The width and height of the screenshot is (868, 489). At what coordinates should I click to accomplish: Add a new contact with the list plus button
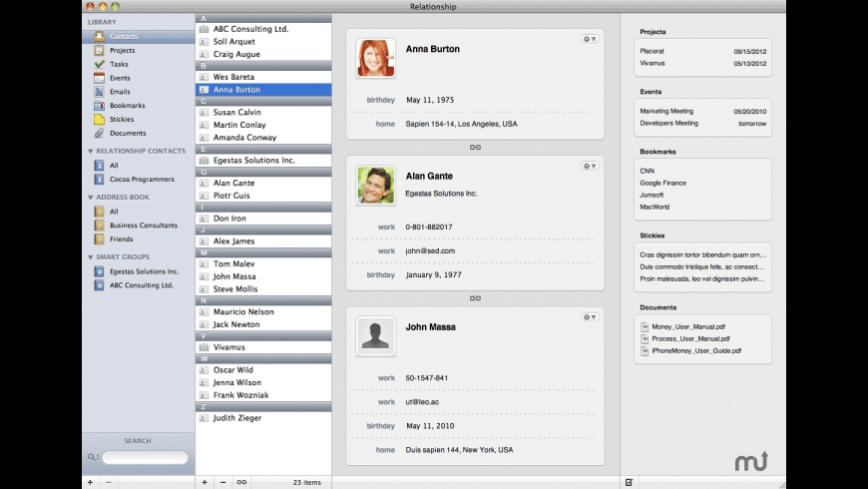pos(205,482)
